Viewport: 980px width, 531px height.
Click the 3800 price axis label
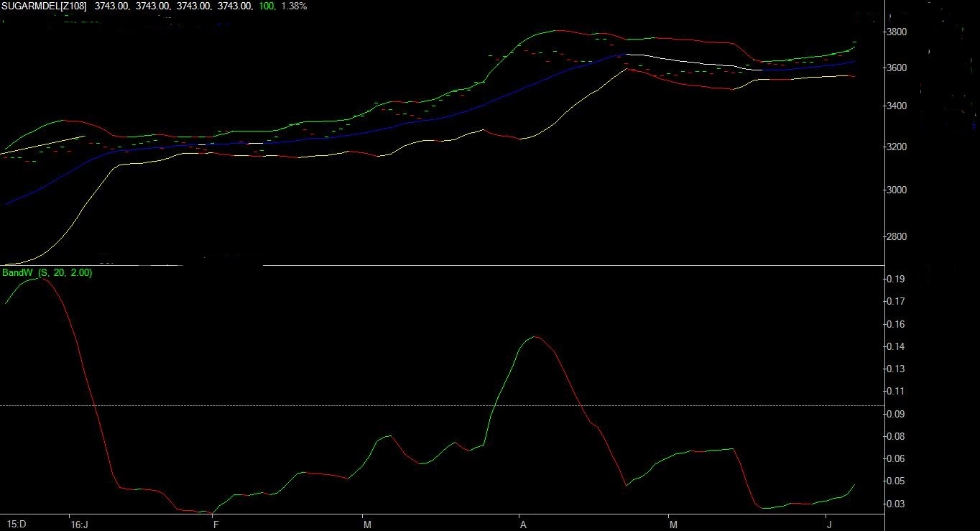click(897, 32)
